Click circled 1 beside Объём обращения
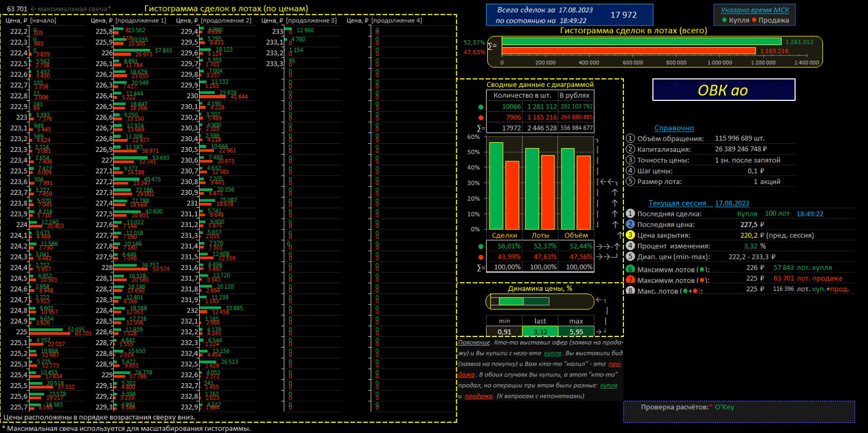The width and height of the screenshot is (868, 433). 630,138
